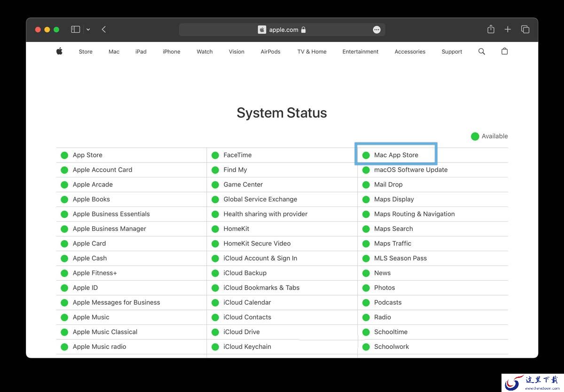Click the status dot beside Maps Search
The image size is (564, 392).
click(x=366, y=229)
